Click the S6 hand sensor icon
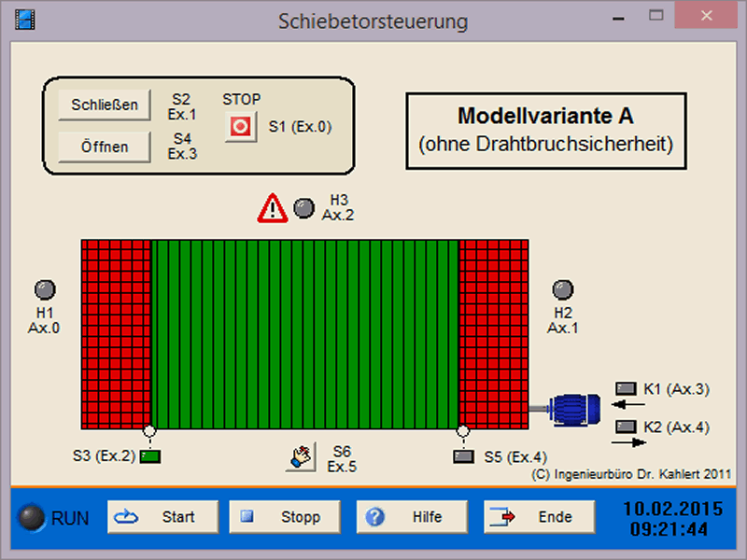 coord(300,457)
